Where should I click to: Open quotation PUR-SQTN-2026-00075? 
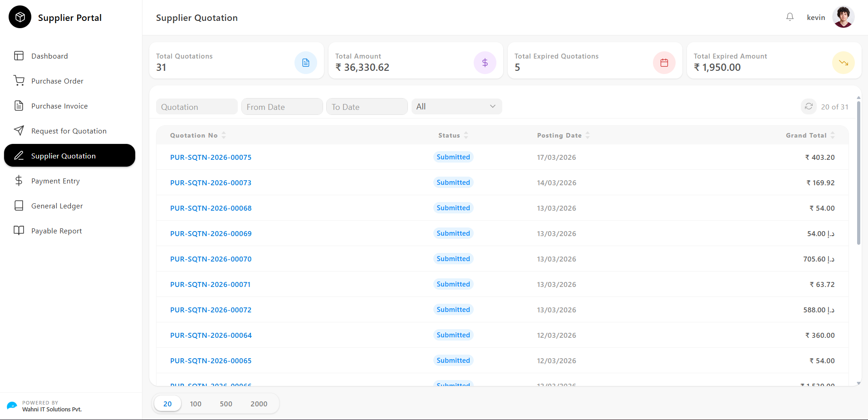pos(211,157)
